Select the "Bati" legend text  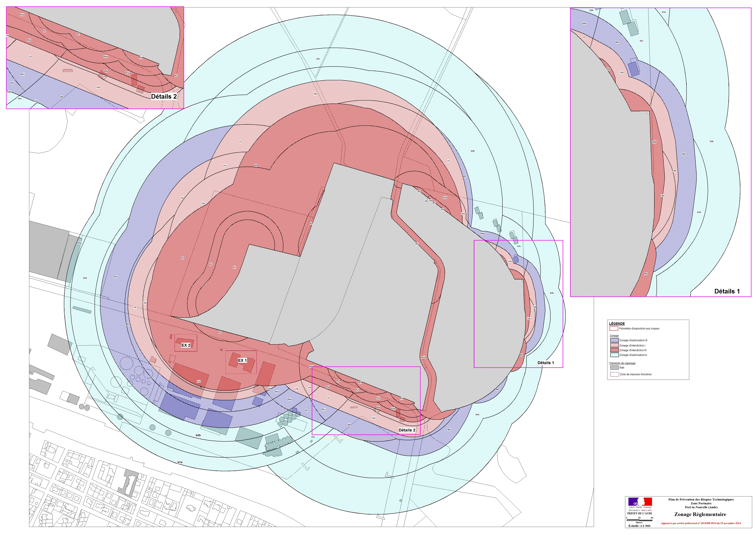coord(622,368)
